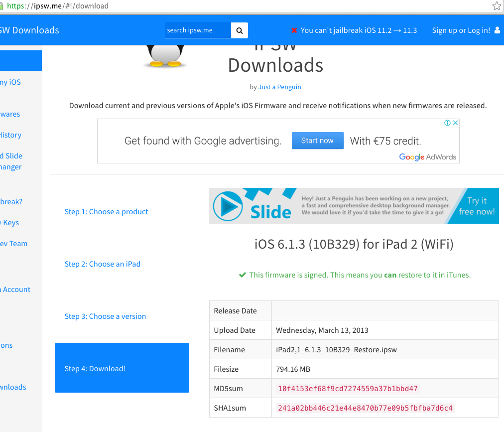Open the iOS sidebar link
The width and height of the screenshot is (504, 432).
tap(10, 82)
